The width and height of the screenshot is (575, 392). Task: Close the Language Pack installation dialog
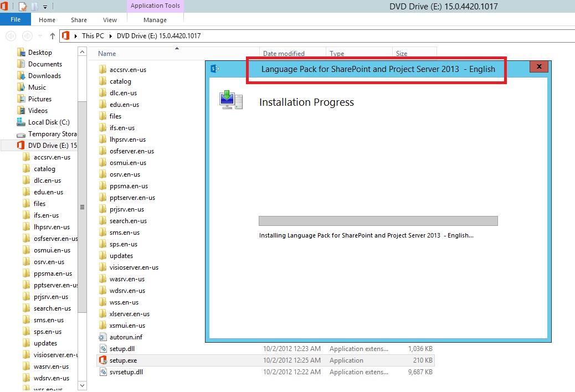click(539, 66)
